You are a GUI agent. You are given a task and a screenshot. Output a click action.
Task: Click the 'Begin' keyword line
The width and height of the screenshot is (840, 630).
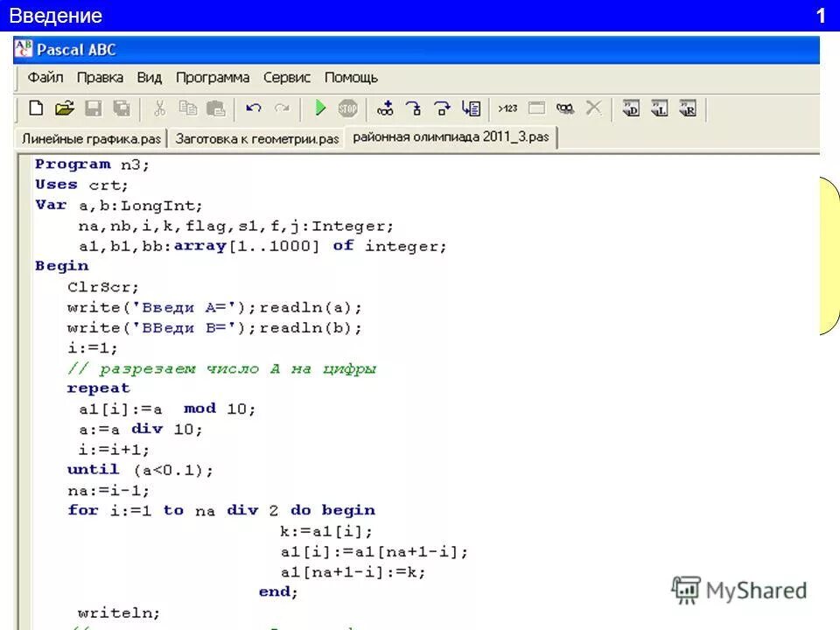tap(61, 266)
